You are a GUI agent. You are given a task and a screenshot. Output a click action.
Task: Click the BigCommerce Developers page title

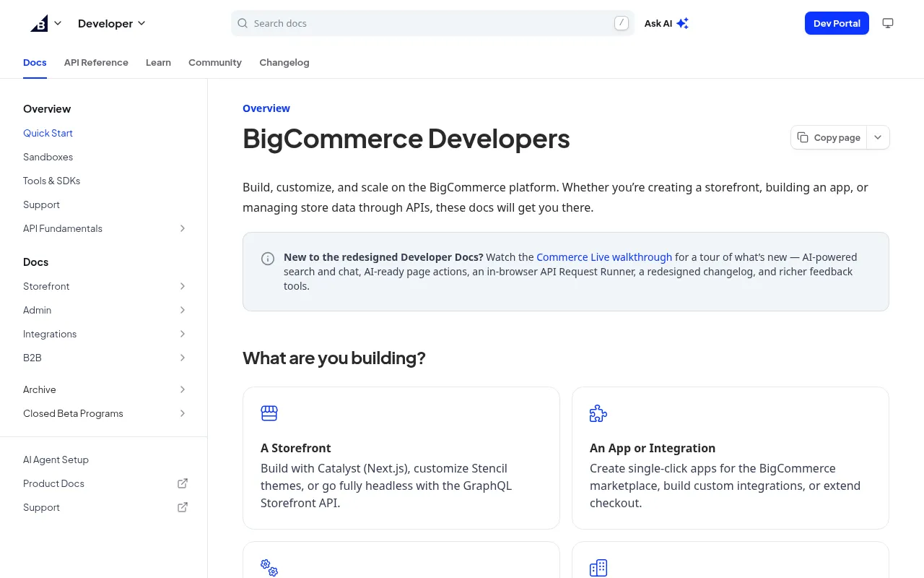406,138
